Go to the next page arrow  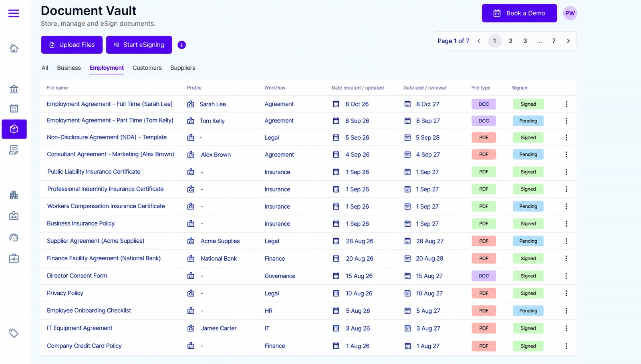(568, 41)
